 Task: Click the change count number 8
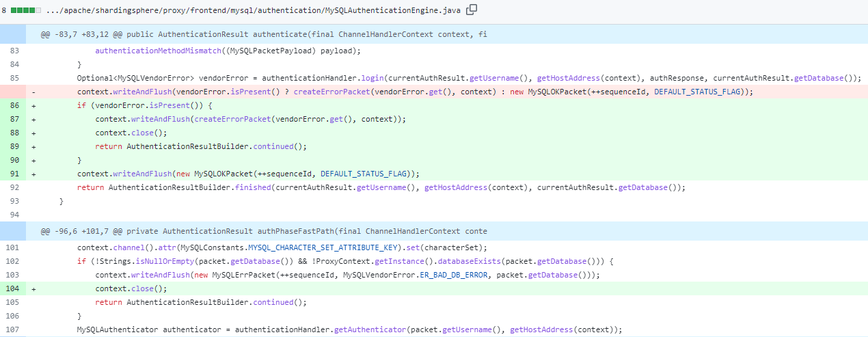[4, 11]
